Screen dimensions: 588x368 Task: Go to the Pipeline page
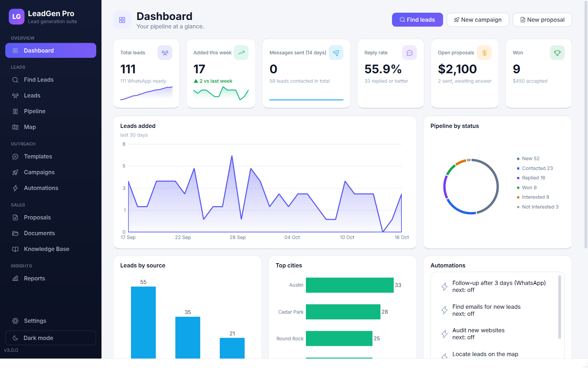tap(51, 111)
